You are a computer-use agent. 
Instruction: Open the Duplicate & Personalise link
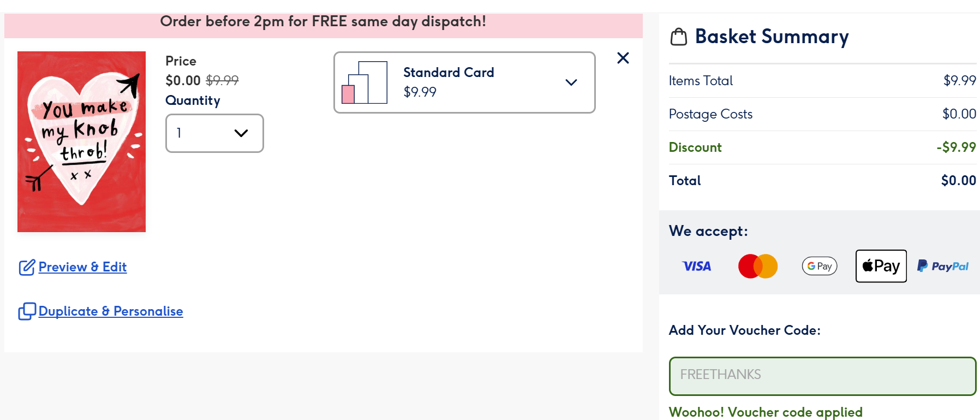pyautogui.click(x=111, y=311)
